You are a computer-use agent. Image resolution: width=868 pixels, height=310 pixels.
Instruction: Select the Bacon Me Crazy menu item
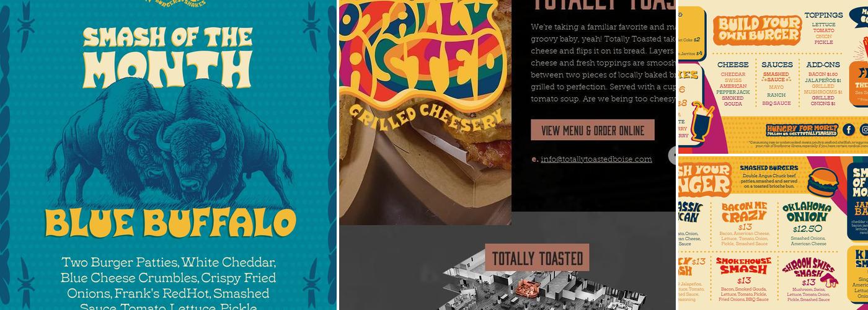click(744, 223)
